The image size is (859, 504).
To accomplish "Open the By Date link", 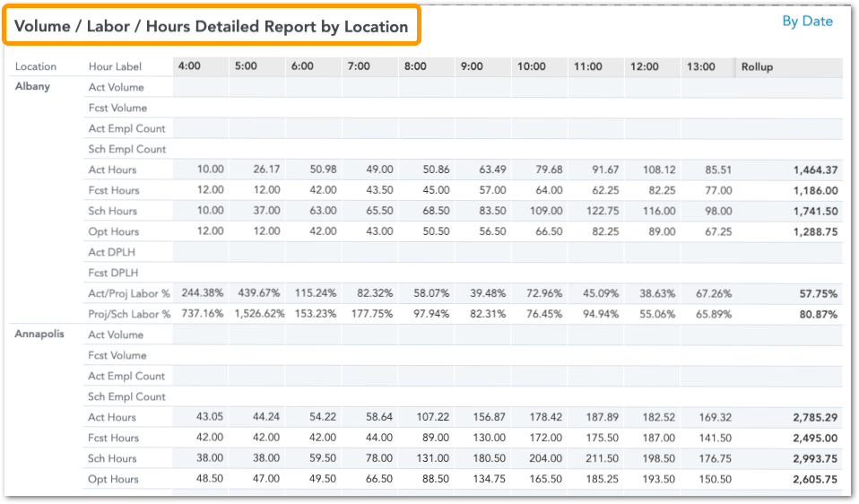I will (x=807, y=22).
